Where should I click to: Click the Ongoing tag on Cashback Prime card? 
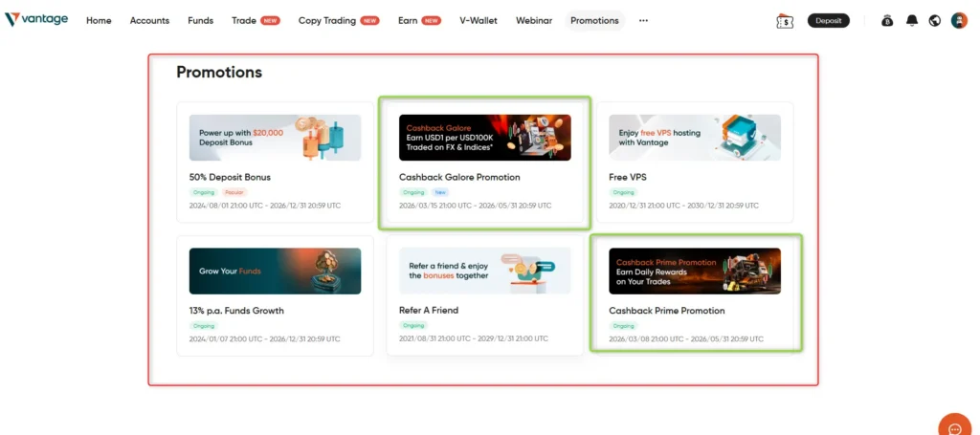pos(623,326)
